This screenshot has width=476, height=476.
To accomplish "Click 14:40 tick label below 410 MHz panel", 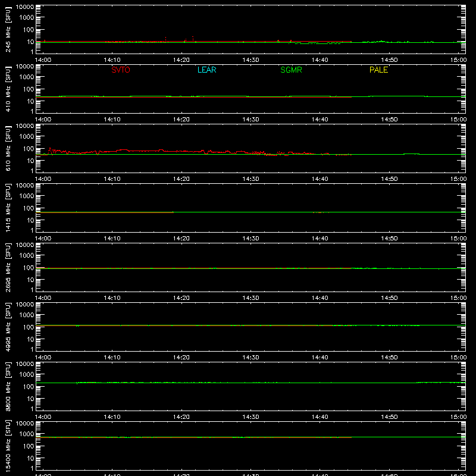I will pyautogui.click(x=320, y=120).
